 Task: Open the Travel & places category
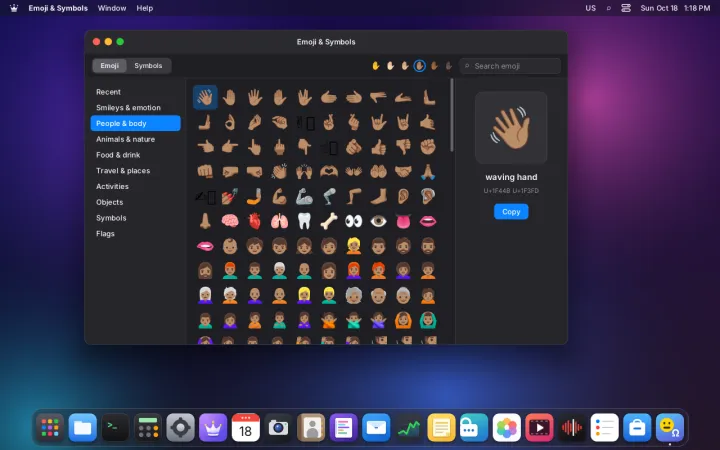[x=135, y=170]
